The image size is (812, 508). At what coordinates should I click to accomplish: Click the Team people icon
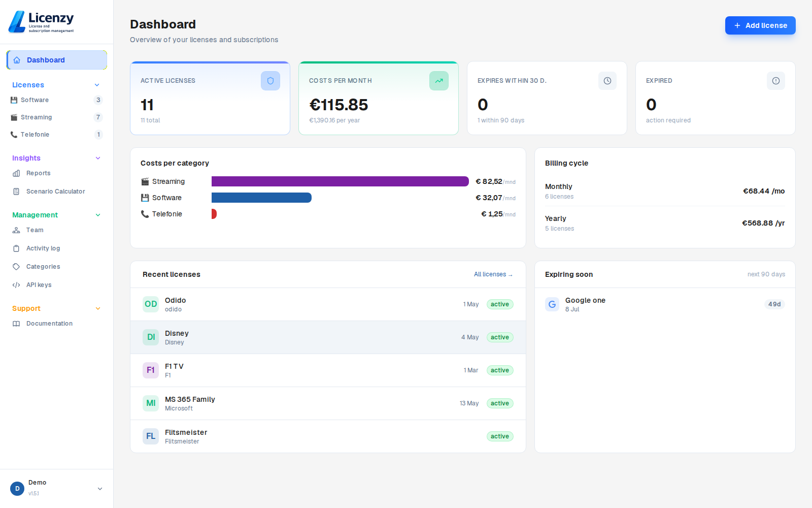[16, 230]
